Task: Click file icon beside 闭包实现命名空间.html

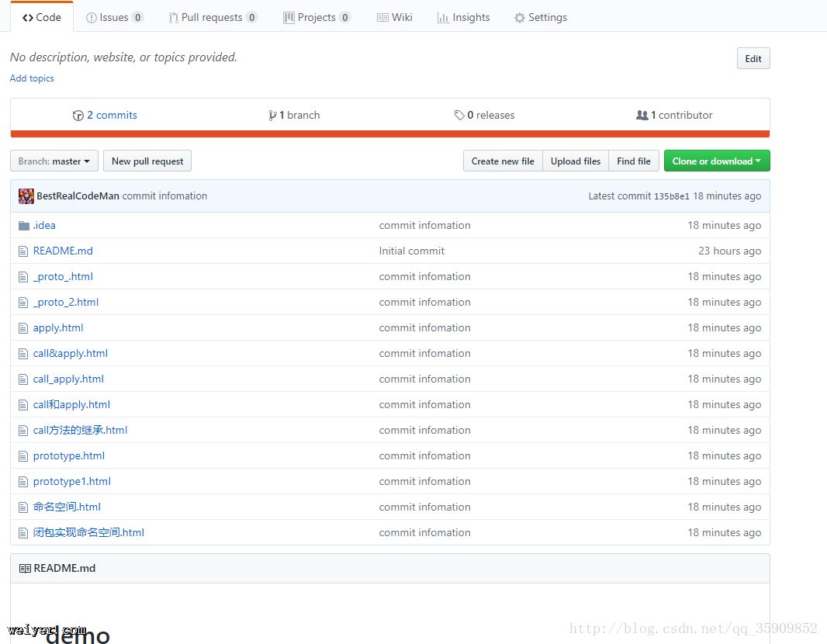Action: click(x=23, y=534)
